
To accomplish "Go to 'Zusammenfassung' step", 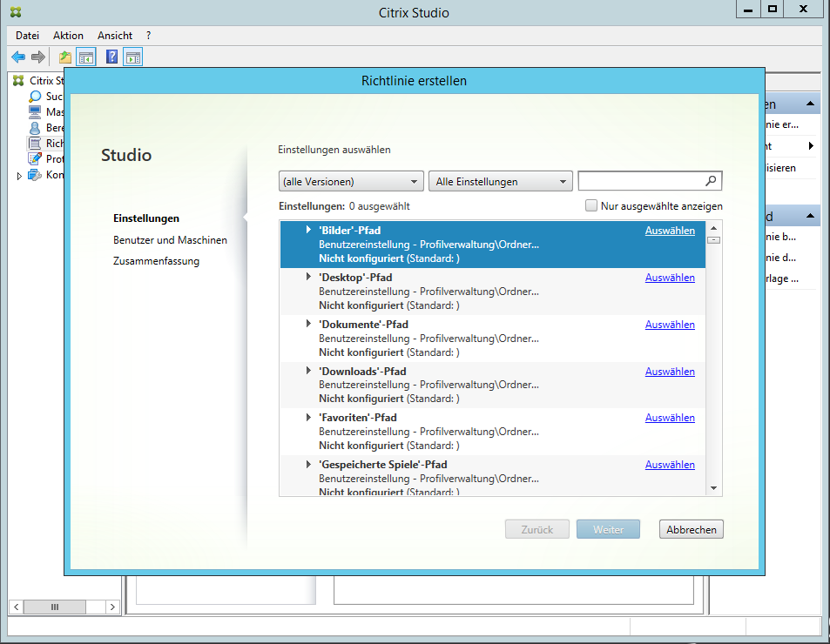I will 156,261.
